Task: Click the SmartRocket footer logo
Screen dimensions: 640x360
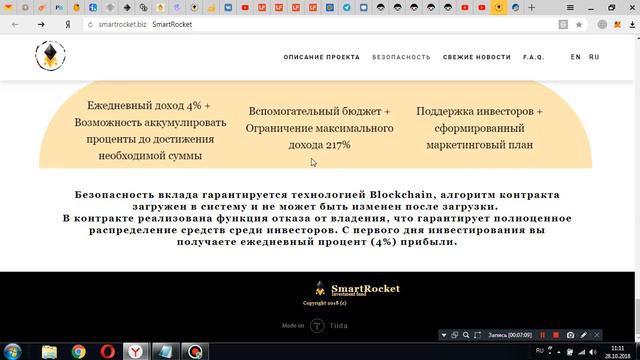Action: (357, 289)
